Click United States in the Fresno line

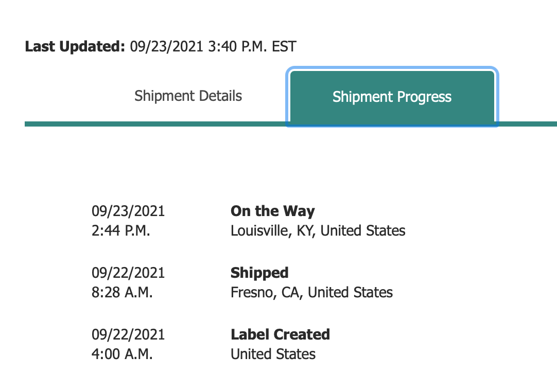350,293
